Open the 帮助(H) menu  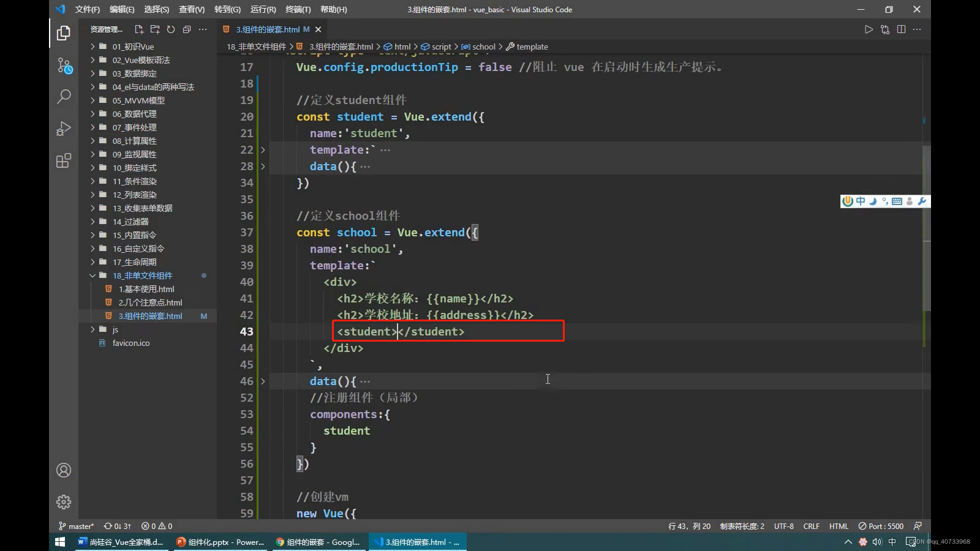tap(333, 9)
